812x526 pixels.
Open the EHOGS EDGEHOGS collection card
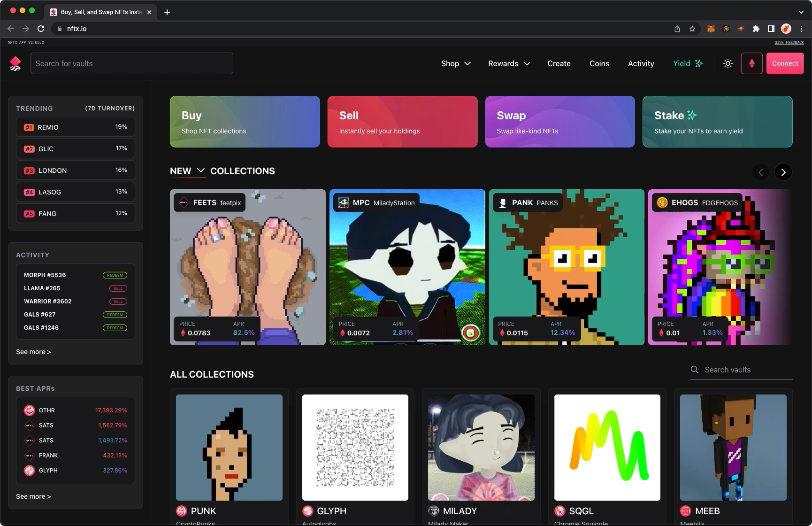(720, 267)
